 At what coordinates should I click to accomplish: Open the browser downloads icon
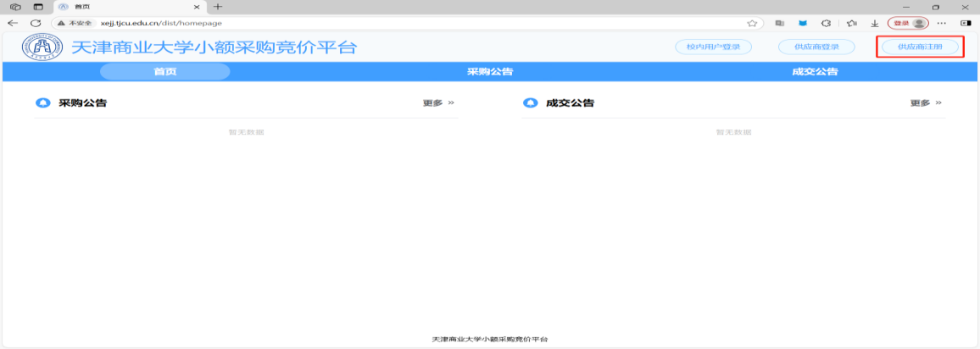click(x=874, y=23)
